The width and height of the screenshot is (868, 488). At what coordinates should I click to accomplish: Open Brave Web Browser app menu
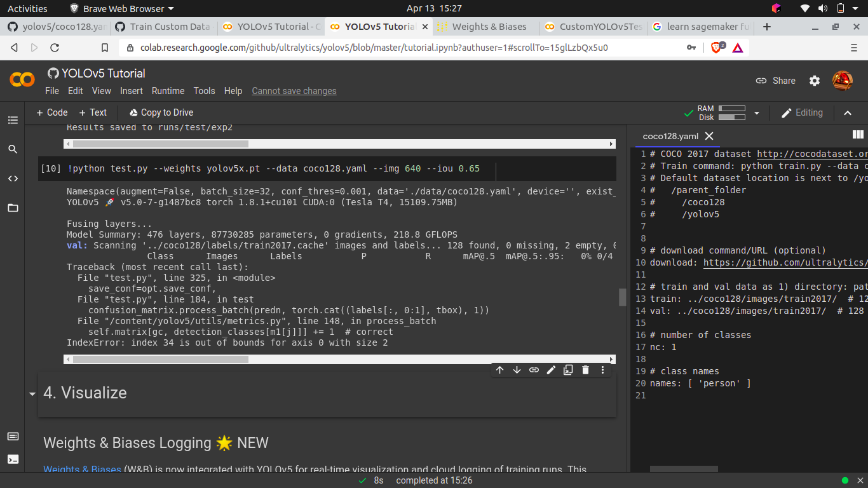pyautogui.click(x=122, y=8)
